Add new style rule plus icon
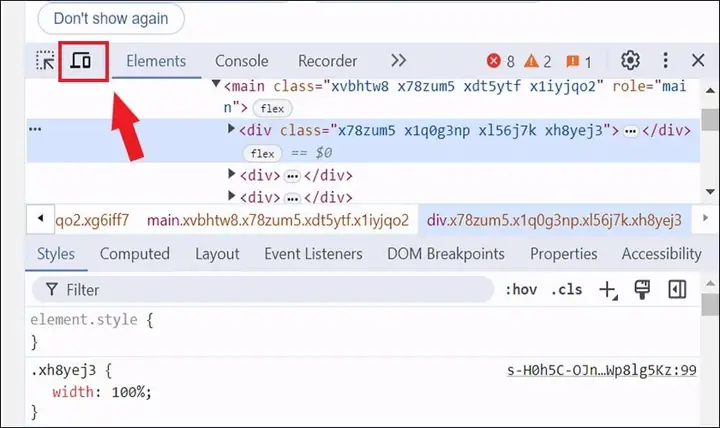The height and width of the screenshot is (428, 720). point(608,290)
